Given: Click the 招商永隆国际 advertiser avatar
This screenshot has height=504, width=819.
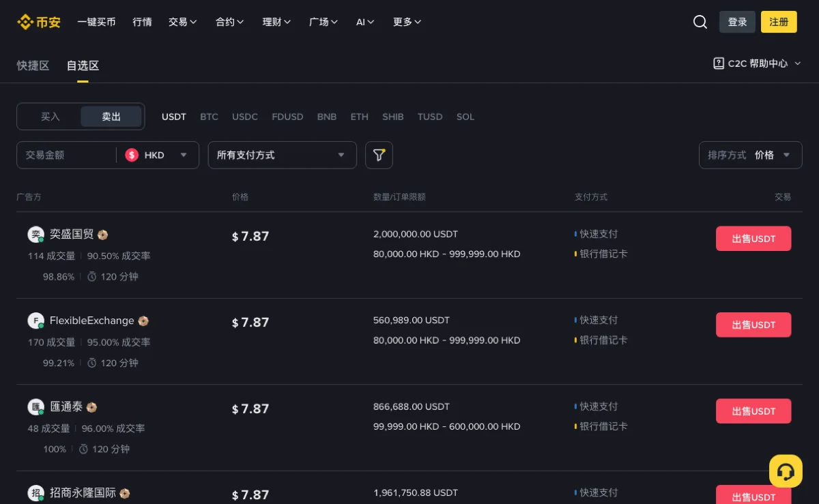Looking at the screenshot, I should [35, 493].
